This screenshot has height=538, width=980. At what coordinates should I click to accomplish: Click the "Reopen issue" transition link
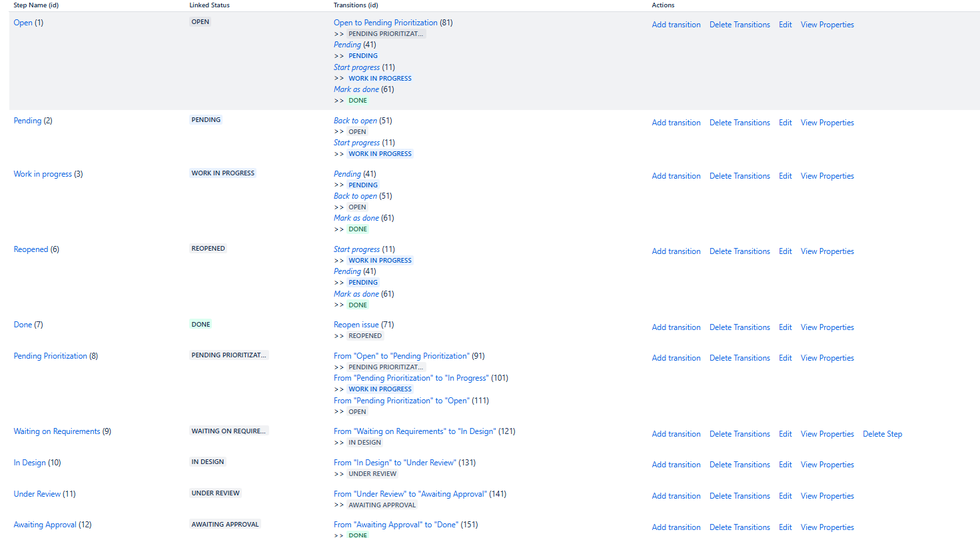coord(356,325)
